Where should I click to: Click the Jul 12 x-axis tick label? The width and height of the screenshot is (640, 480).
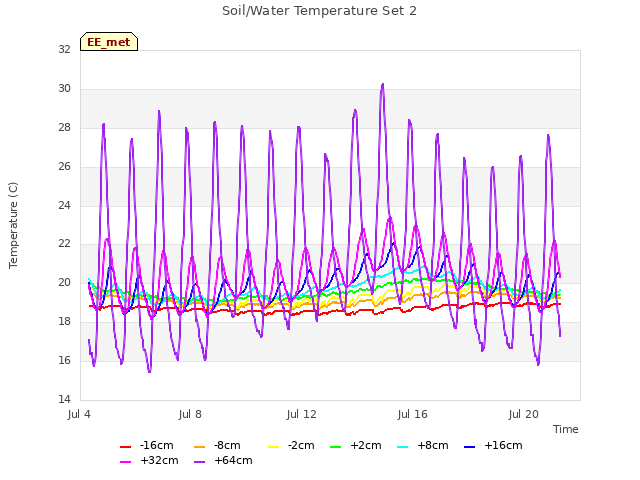click(302, 414)
